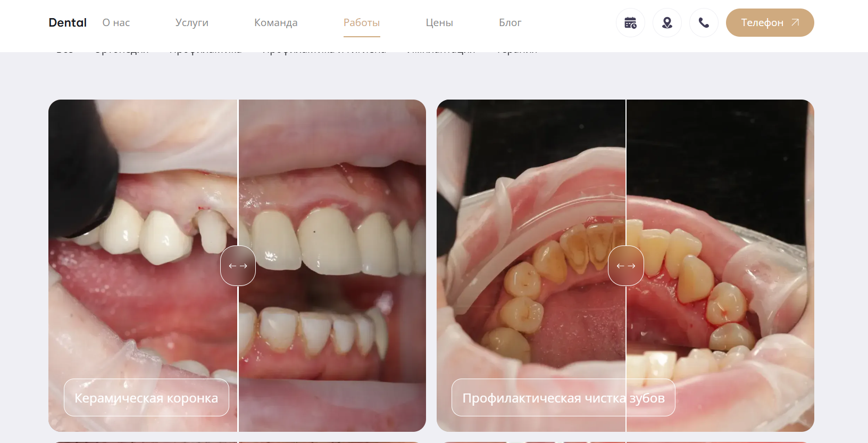This screenshot has height=443, width=868.
Task: Click the Керамическая коронка caption label
Action: pyautogui.click(x=146, y=398)
